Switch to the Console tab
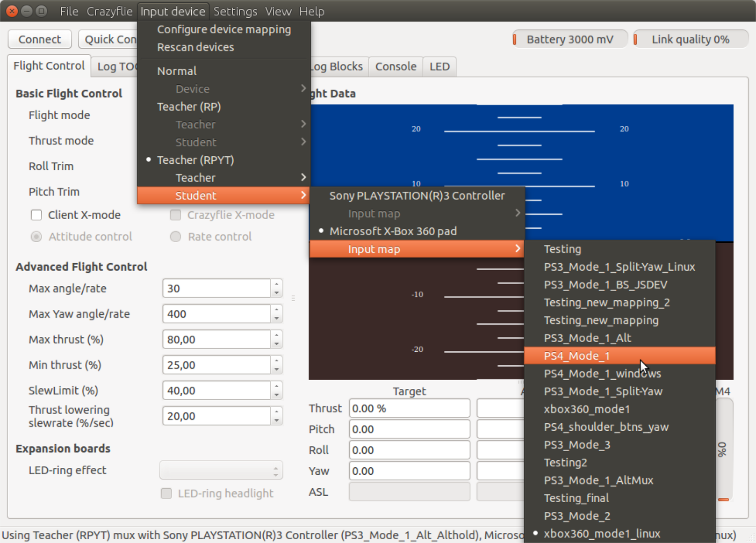 click(x=395, y=66)
